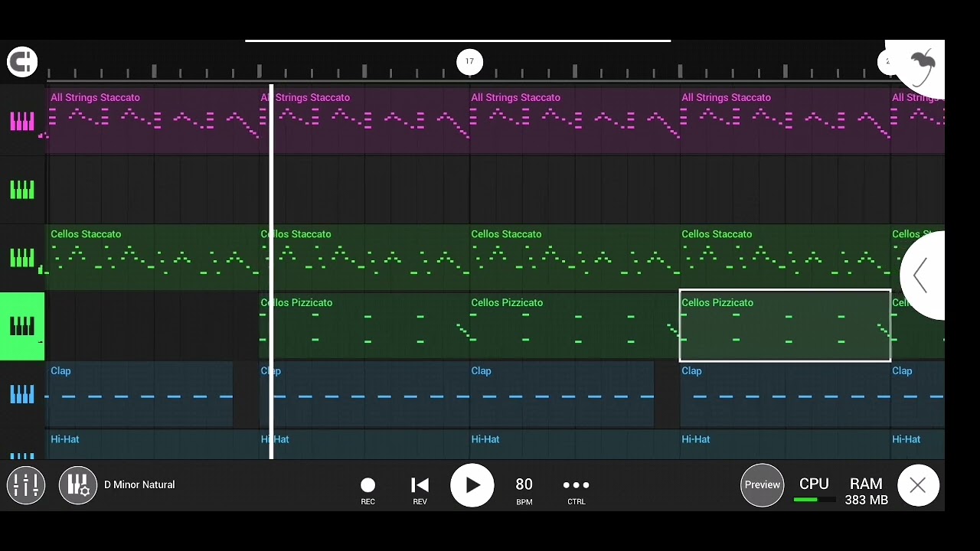This screenshot has height=551, width=980.
Task: Select the third All Strings Staccato clip
Action: pyautogui.click(x=574, y=120)
